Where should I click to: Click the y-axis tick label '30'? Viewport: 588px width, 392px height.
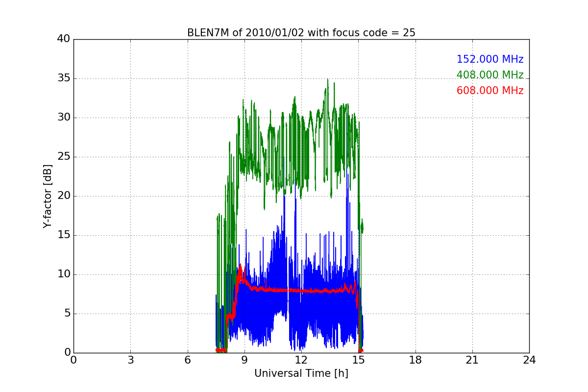pos(64,118)
